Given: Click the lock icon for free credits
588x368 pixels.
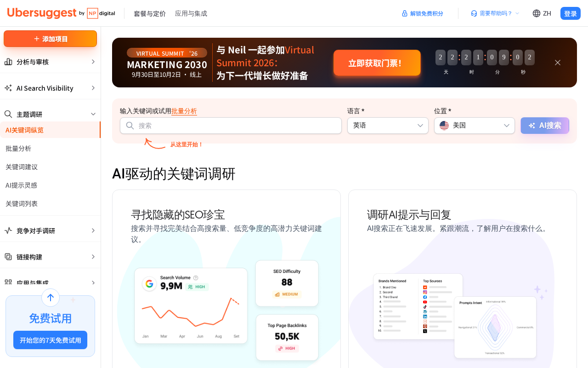Looking at the screenshot, I should 405,13.
